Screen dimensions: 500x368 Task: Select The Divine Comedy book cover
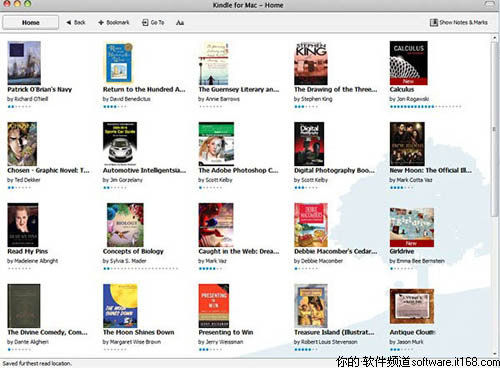[x=24, y=306]
